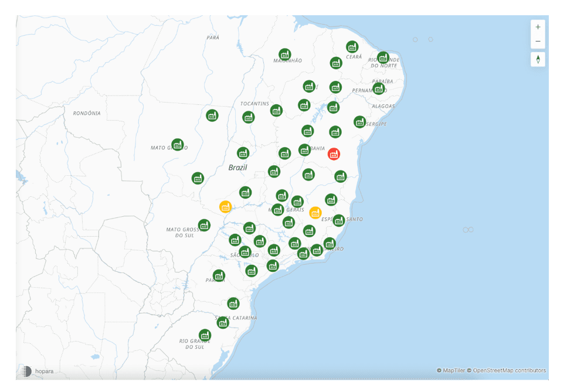
Task: Select the factory marker near Ceará
Action: (351, 46)
